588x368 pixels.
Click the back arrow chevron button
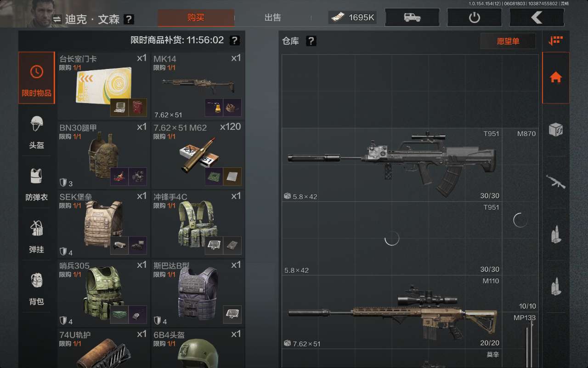[537, 17]
